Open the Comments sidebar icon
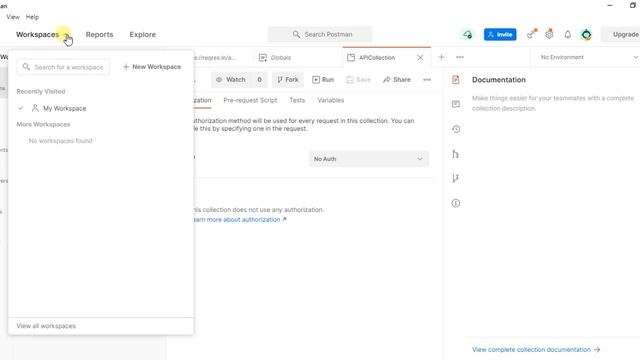The height and width of the screenshot is (360, 640). [456, 104]
